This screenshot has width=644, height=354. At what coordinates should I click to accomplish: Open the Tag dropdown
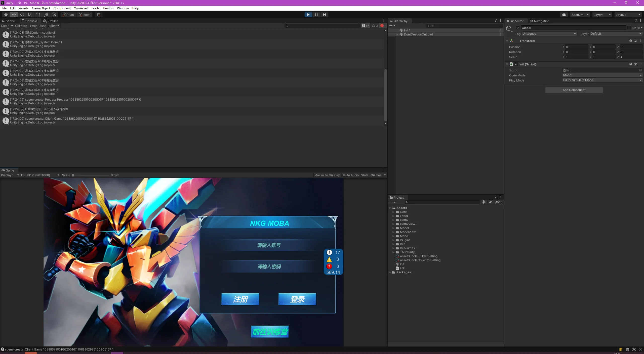549,34
